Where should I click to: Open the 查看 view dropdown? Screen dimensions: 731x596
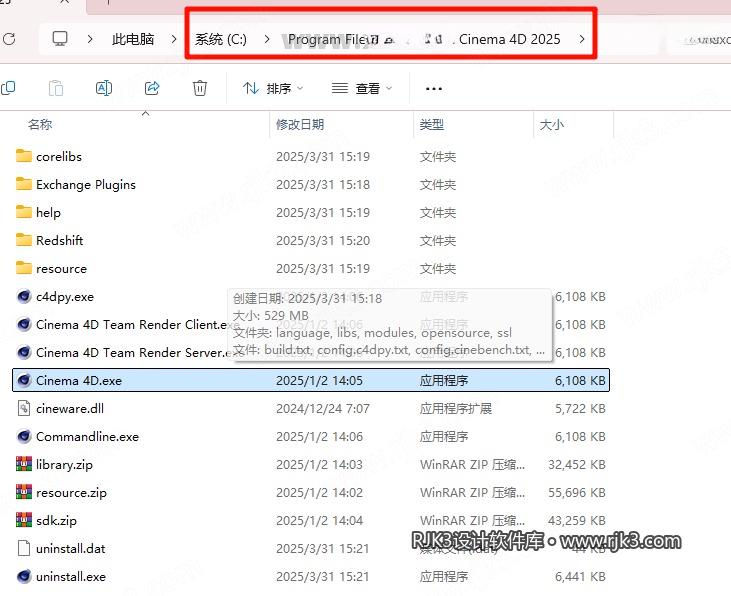(x=362, y=88)
